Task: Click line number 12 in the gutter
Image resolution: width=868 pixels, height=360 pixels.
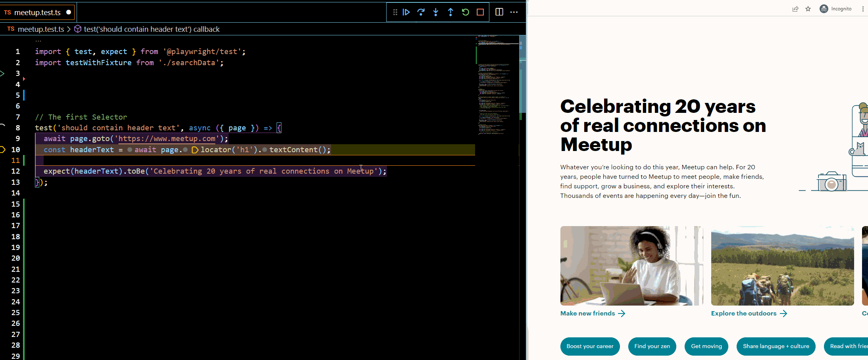Action: pyautogui.click(x=15, y=171)
